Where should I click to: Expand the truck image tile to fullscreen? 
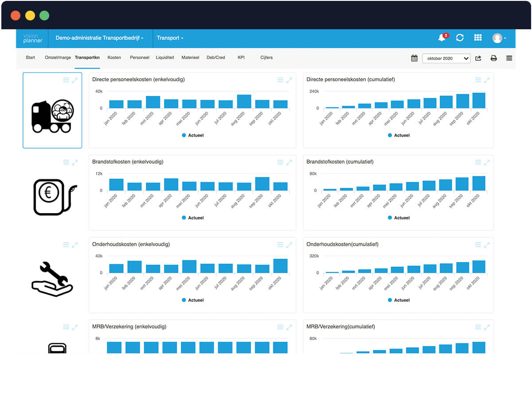[x=75, y=80]
